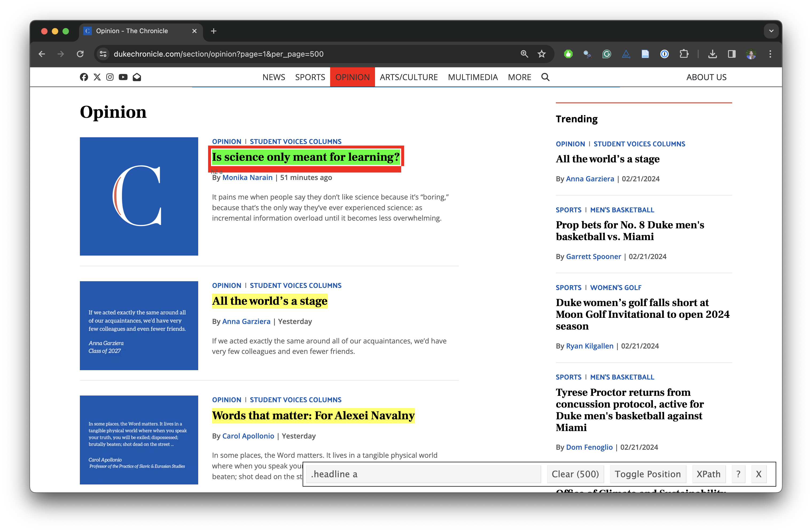The width and height of the screenshot is (812, 532).
Task: Open Chrome three-dot menu
Action: click(770, 54)
